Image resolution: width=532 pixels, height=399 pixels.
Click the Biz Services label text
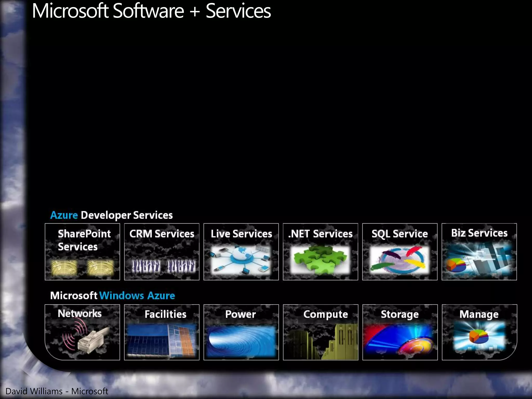[x=479, y=233]
